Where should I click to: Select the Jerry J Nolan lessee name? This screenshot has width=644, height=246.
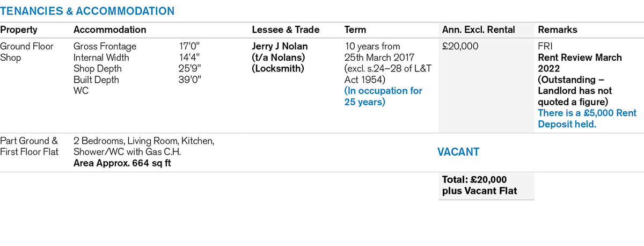(280, 47)
